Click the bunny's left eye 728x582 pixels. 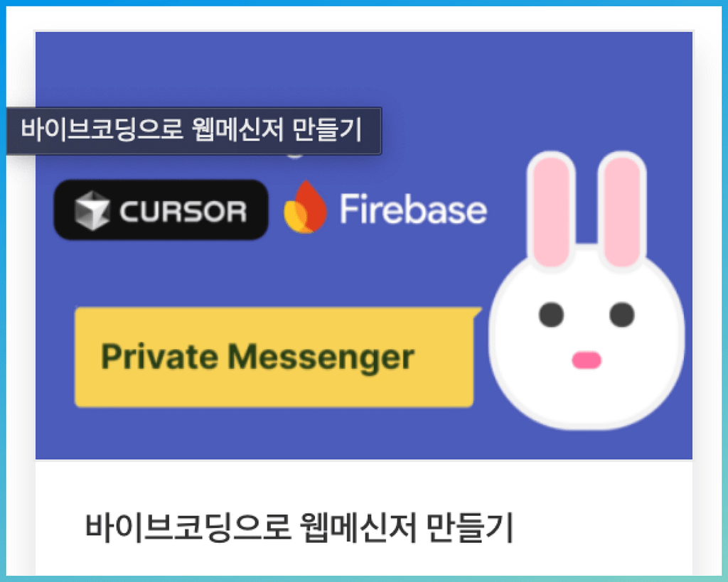tap(551, 315)
